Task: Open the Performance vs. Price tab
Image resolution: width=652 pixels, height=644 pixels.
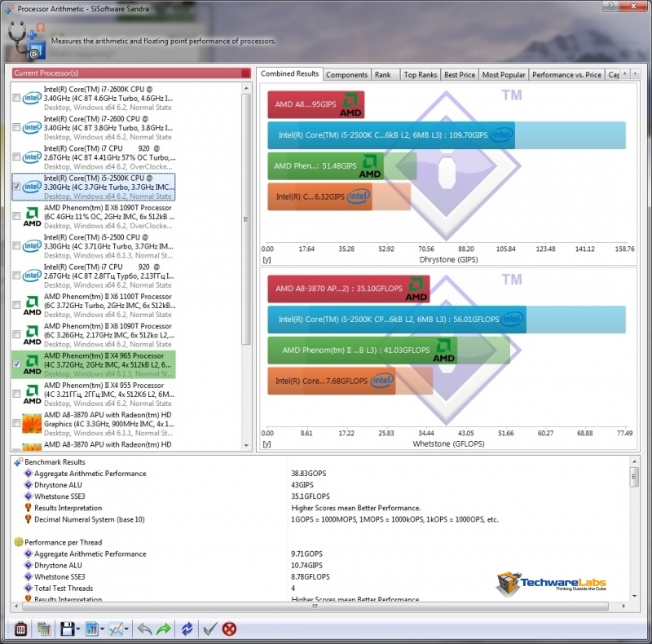Action: 566,75
